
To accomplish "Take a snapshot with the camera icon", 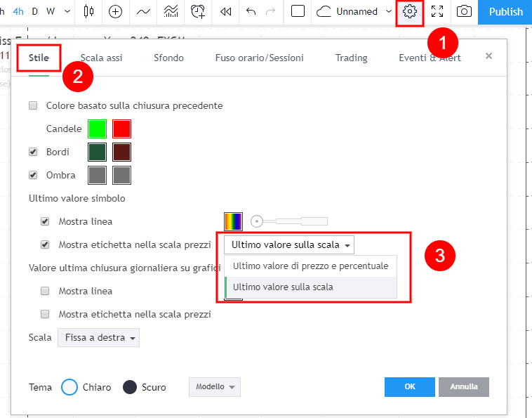I will click(x=464, y=11).
